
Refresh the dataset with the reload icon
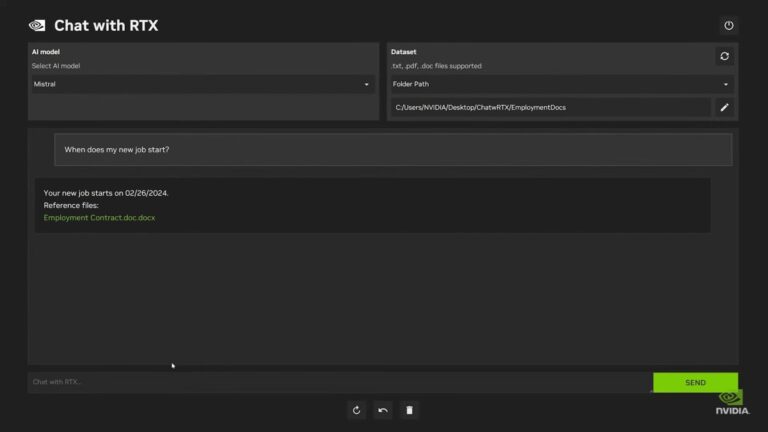(724, 56)
